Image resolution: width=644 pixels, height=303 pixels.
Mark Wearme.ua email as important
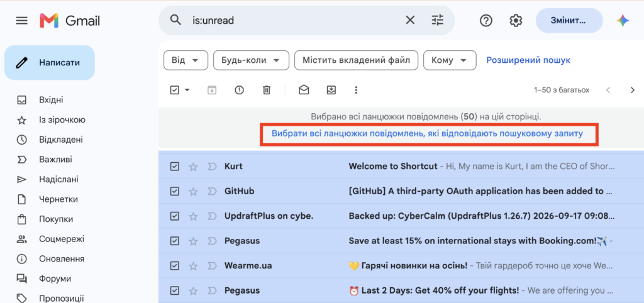click(212, 266)
